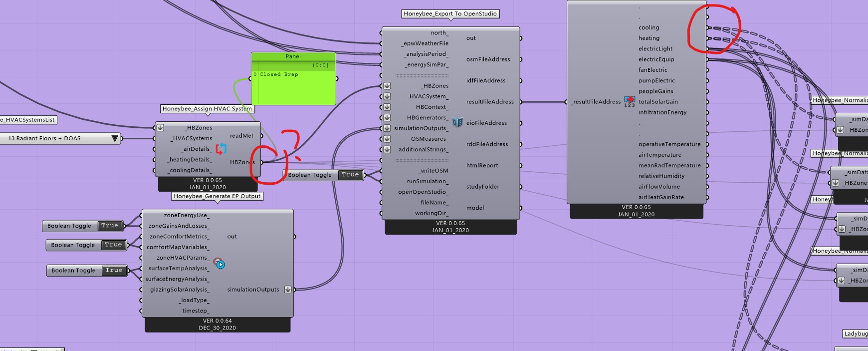868x351 pixels.
Task: Click arrow icon beside simulationOutputs_ input on Export
Action: click(x=387, y=128)
